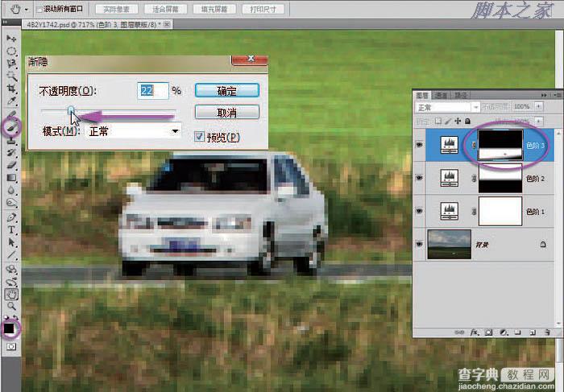The width and height of the screenshot is (564, 392).
Task: Select the Pen tool
Action: (x=11, y=217)
